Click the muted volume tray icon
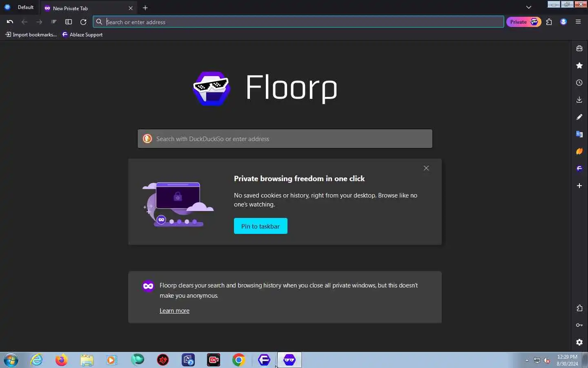Viewport: 588px width, 368px height. (x=547, y=360)
